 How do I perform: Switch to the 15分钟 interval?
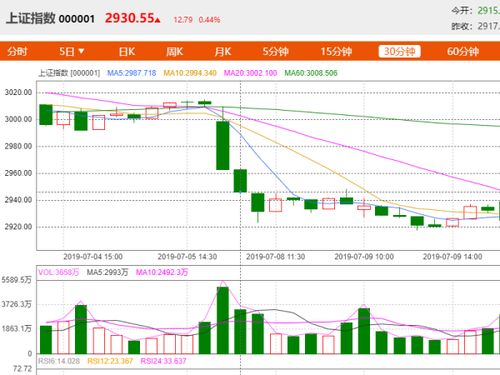pyautogui.click(x=336, y=52)
